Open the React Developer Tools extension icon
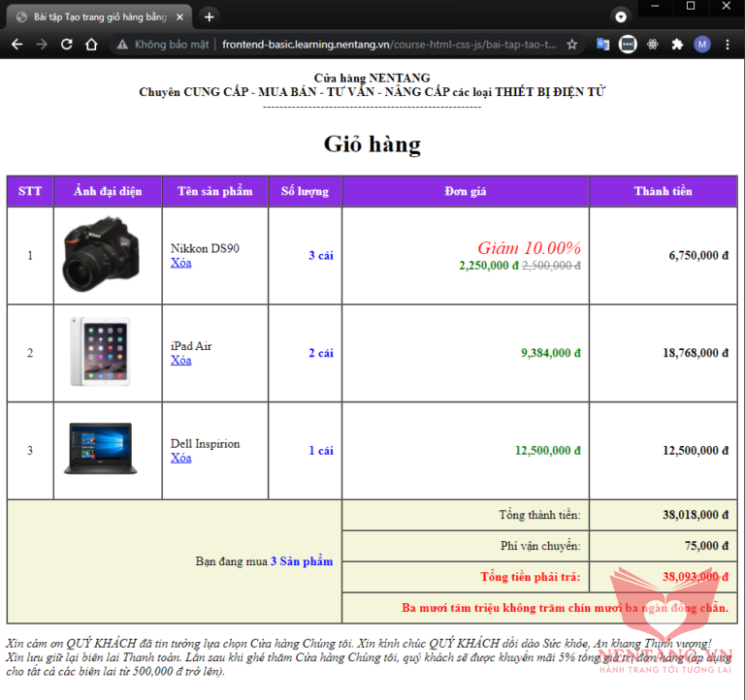 (x=653, y=45)
